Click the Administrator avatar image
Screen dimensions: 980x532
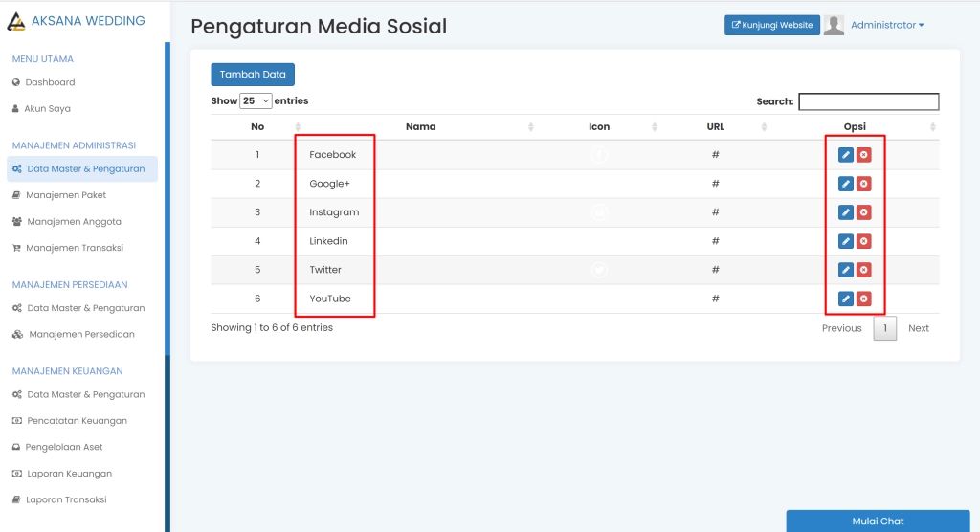tap(834, 26)
